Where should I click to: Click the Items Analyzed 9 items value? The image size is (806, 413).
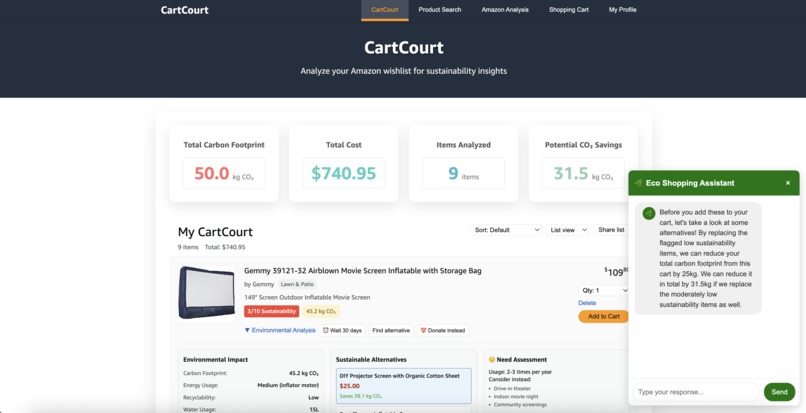(x=463, y=173)
